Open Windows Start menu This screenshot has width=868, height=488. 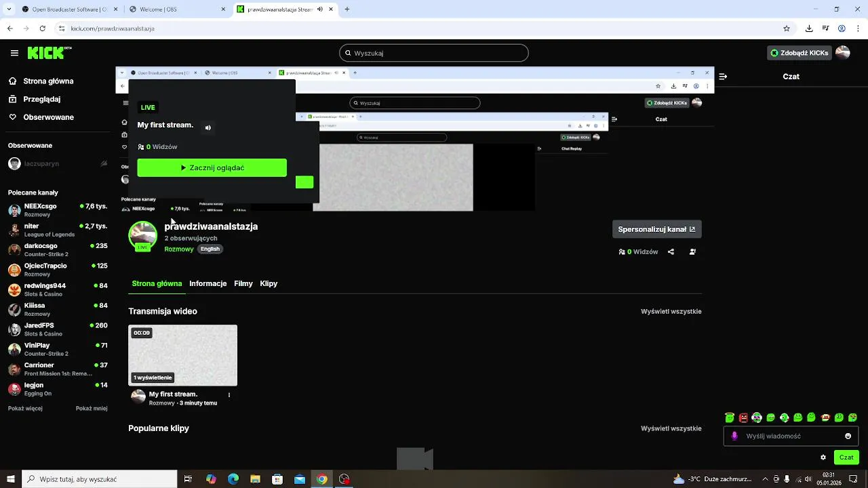pyautogui.click(x=10, y=479)
